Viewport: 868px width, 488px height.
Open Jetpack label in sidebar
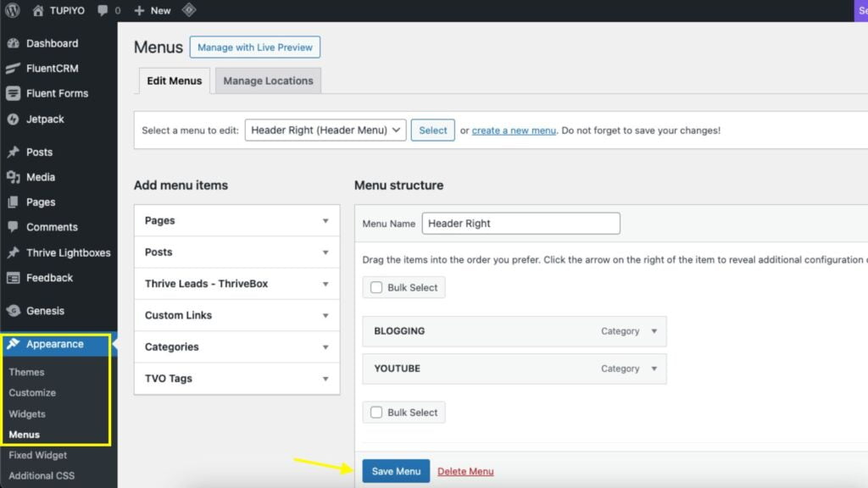[x=45, y=119]
